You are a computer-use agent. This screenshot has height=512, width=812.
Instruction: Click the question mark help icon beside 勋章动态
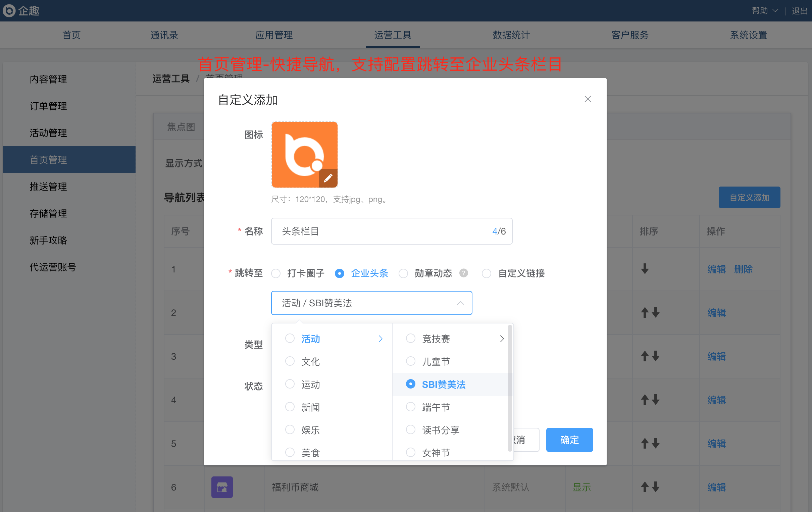[x=463, y=273]
